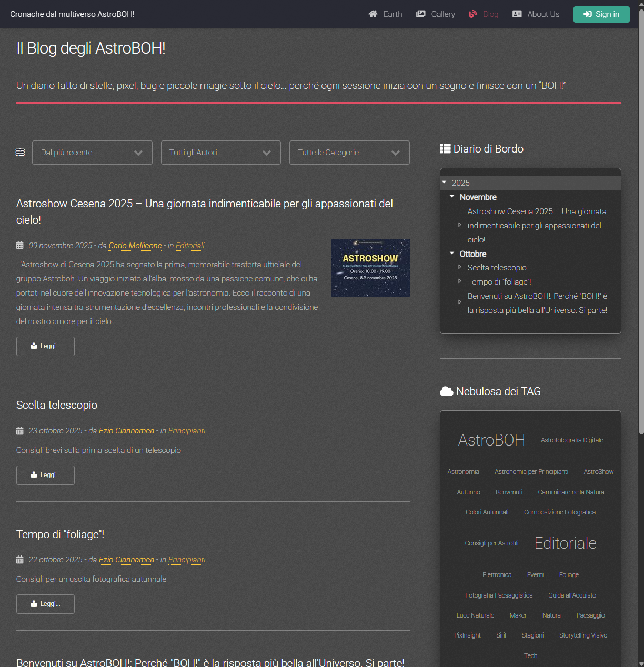Click Leggi button under Scelta telescopio

[x=45, y=475]
